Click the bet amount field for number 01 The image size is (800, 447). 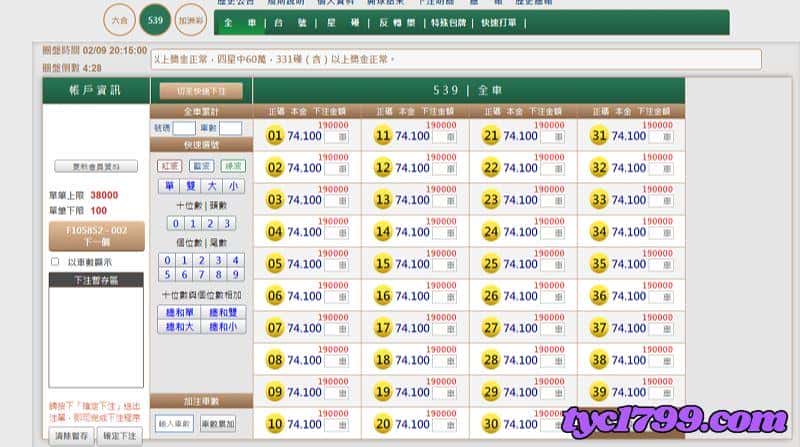pos(337,137)
